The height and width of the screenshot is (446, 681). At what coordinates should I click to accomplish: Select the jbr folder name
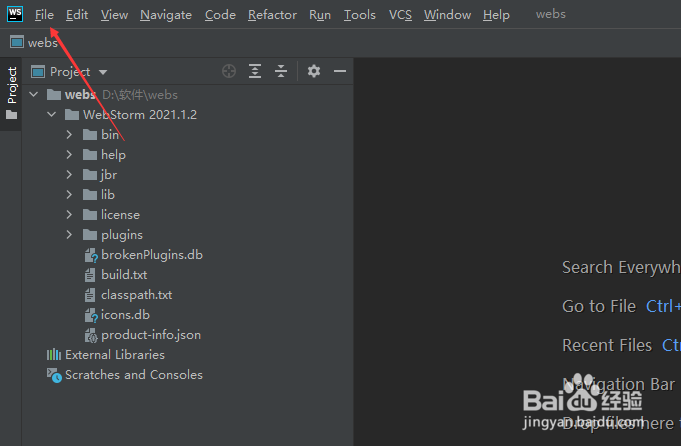pos(109,175)
